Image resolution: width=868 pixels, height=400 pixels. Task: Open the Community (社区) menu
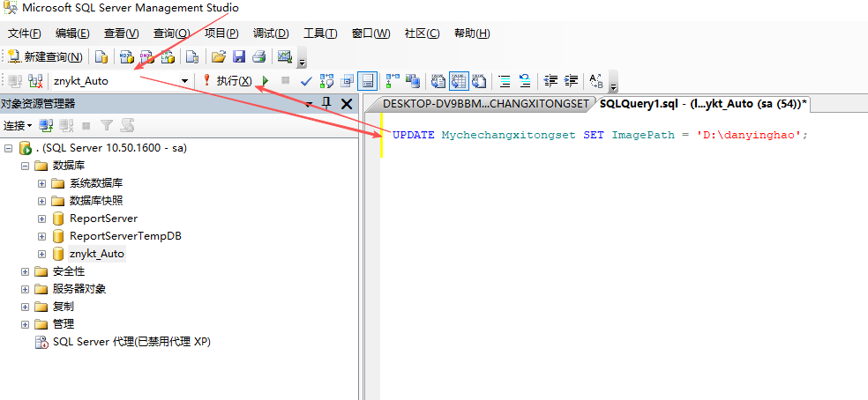(x=422, y=33)
